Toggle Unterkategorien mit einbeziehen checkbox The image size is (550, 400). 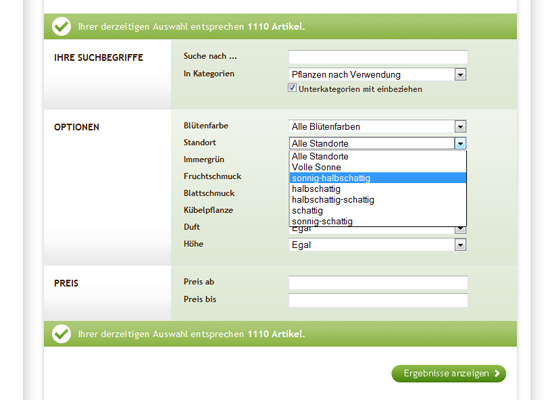pos(292,88)
